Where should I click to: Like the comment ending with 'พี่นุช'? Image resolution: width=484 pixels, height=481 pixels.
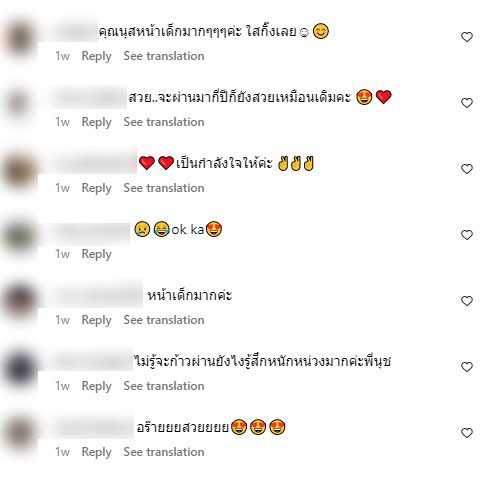tap(467, 367)
